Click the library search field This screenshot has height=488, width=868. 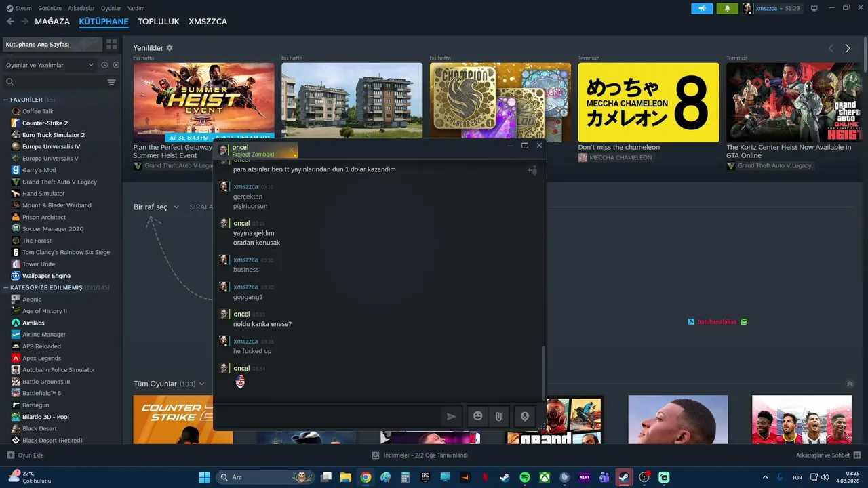point(54,82)
